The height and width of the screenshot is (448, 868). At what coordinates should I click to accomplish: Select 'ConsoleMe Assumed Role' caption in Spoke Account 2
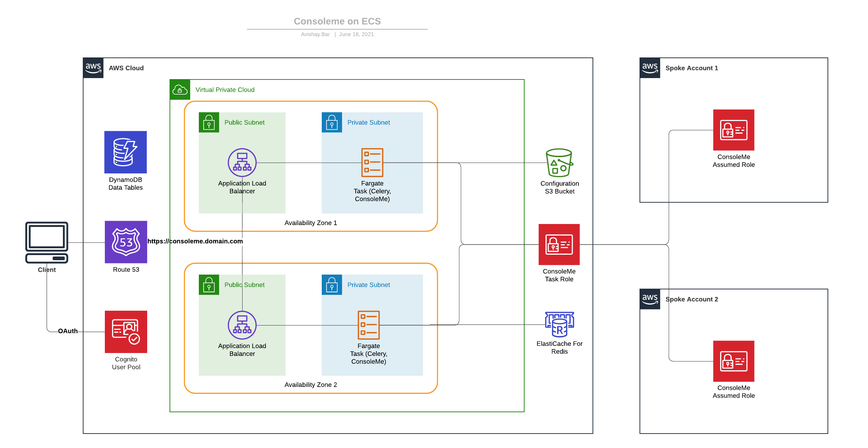pyautogui.click(x=734, y=392)
